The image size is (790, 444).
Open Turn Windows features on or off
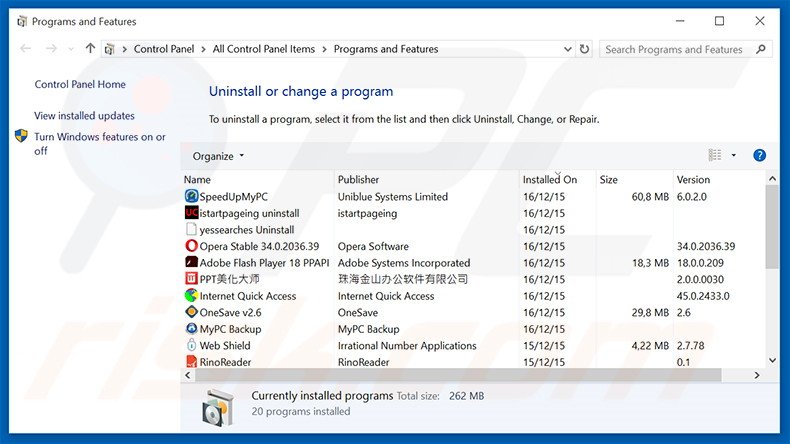point(100,144)
